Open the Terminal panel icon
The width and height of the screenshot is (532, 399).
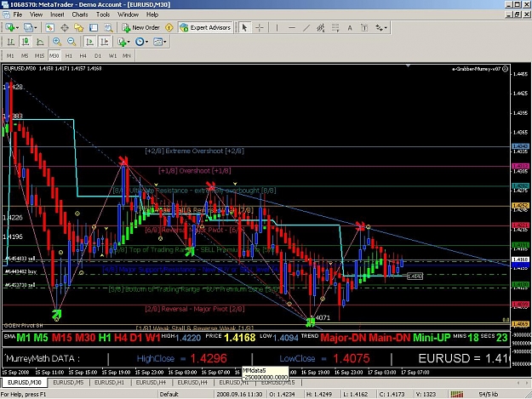click(94, 28)
